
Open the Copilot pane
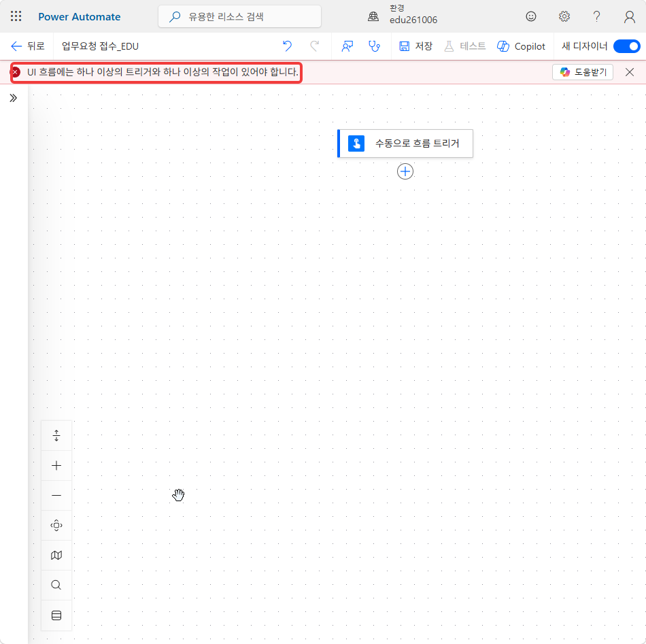(x=521, y=46)
